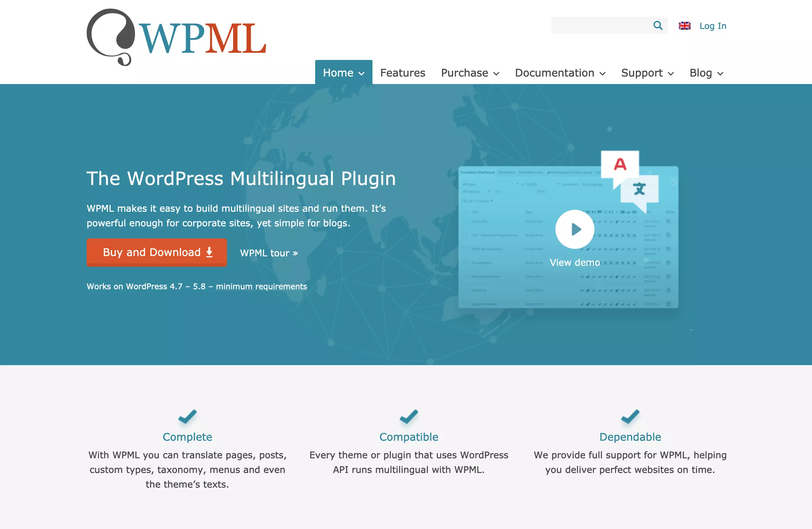
Task: Click the search input field
Action: point(599,25)
